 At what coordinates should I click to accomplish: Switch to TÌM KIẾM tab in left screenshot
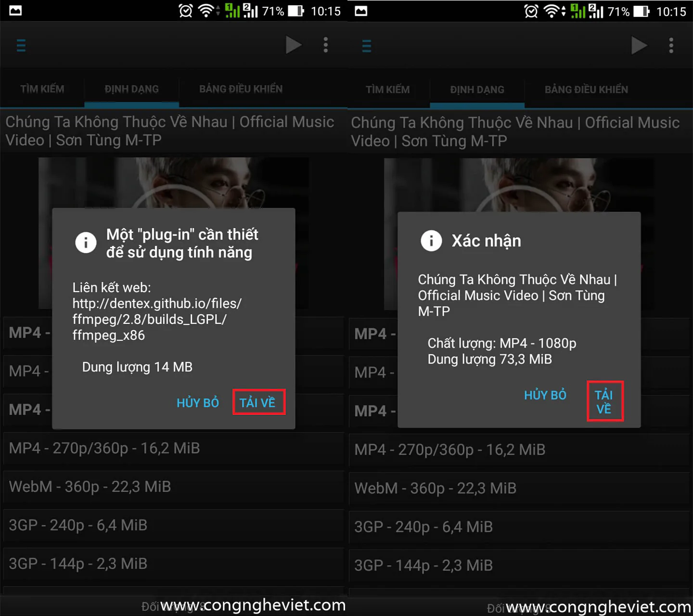[42, 89]
